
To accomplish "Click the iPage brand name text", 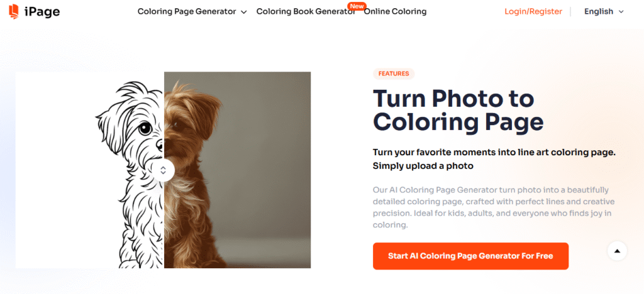I will pyautogui.click(x=42, y=12).
